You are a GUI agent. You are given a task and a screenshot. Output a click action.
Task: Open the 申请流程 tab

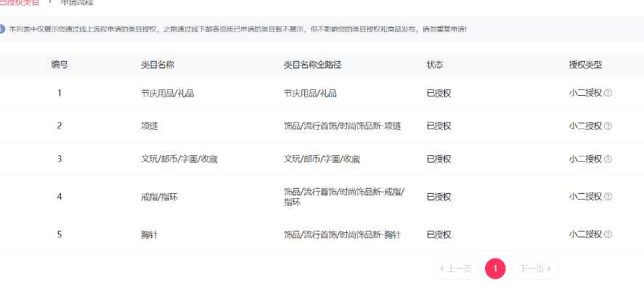point(77,2)
